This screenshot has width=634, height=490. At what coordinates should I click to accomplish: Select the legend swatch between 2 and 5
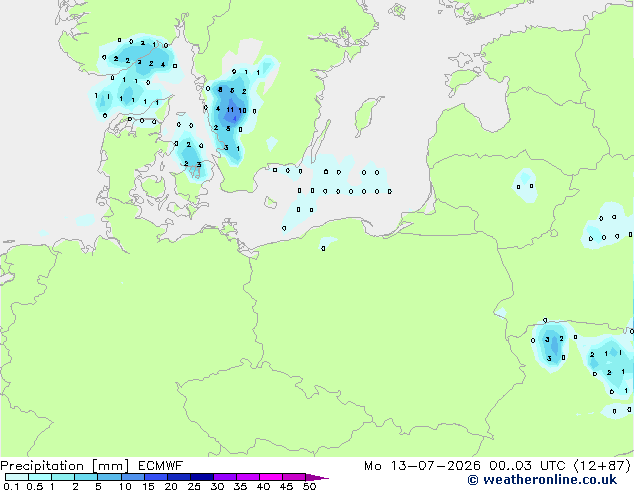click(86, 477)
